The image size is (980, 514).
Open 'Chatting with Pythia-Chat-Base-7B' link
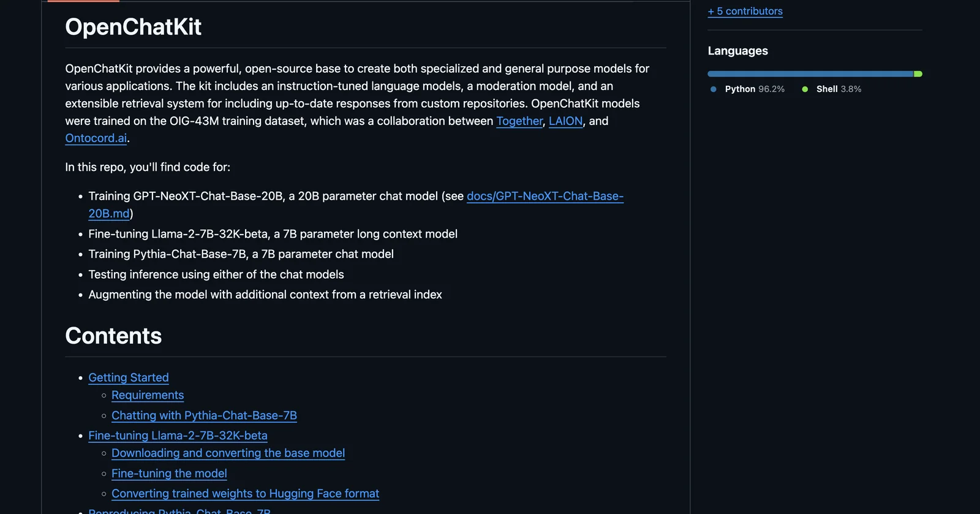click(204, 416)
